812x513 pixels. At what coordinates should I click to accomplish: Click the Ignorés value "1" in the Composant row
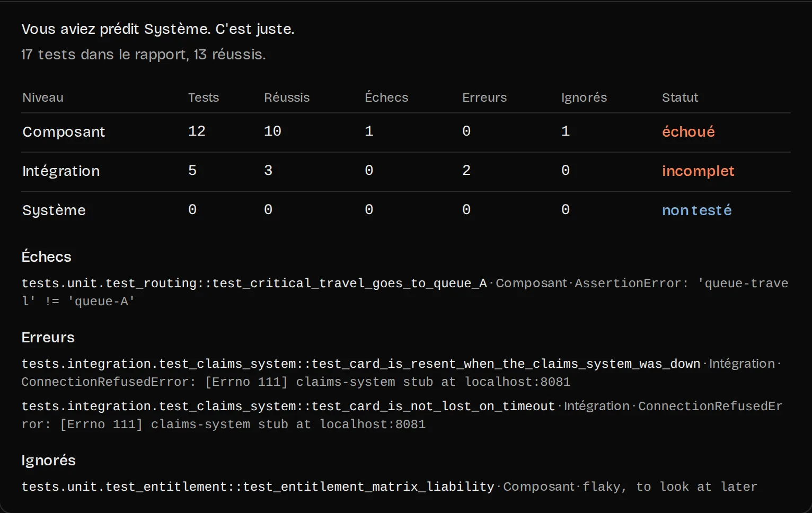click(x=566, y=131)
